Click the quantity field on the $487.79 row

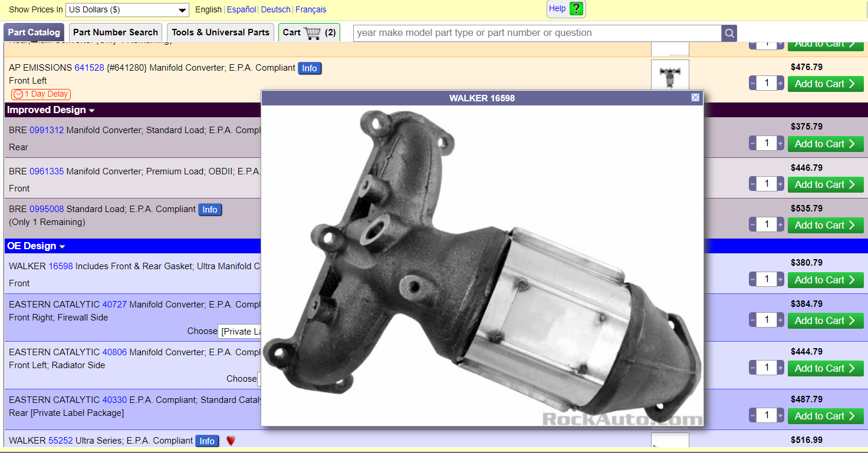pyautogui.click(x=767, y=415)
